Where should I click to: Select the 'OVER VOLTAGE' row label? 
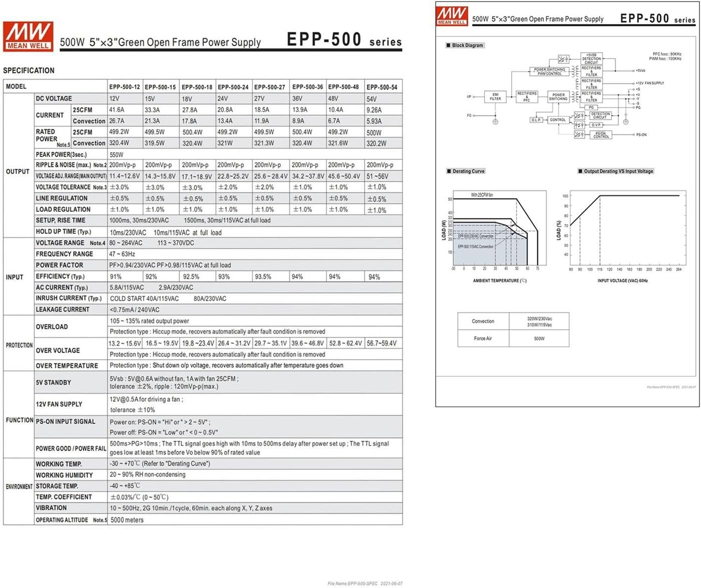pyautogui.click(x=58, y=351)
